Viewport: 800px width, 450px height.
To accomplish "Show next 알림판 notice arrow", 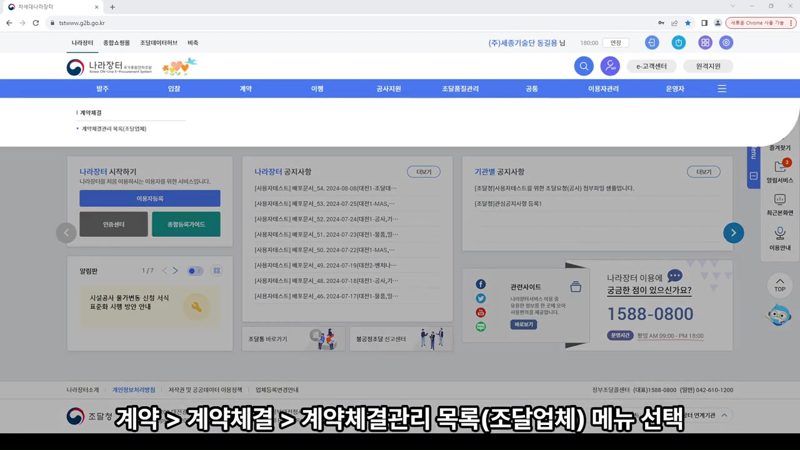I will click(175, 271).
